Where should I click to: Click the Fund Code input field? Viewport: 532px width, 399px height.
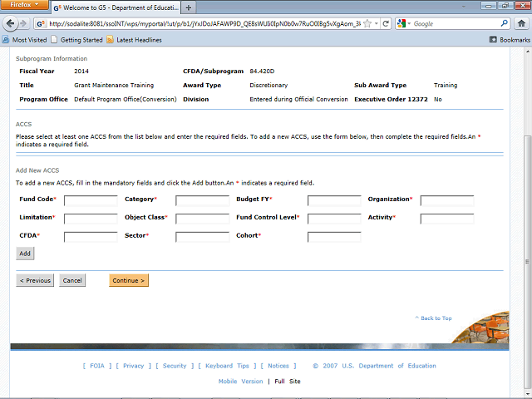coord(91,200)
